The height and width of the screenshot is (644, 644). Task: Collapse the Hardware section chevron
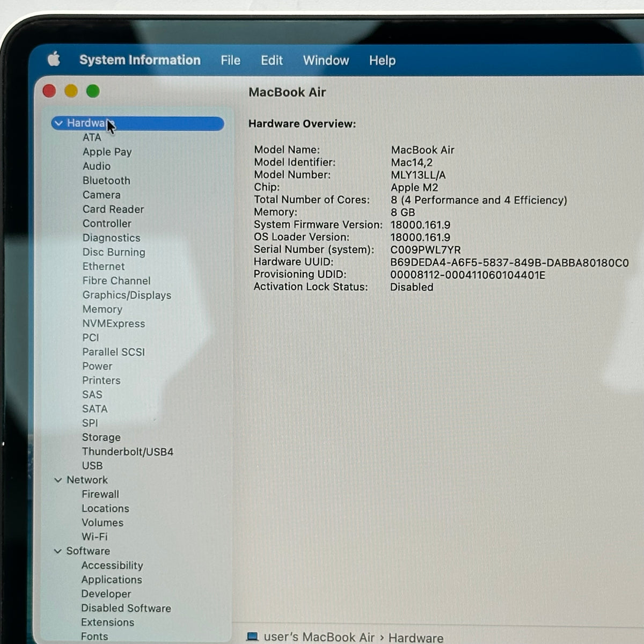coord(59,123)
